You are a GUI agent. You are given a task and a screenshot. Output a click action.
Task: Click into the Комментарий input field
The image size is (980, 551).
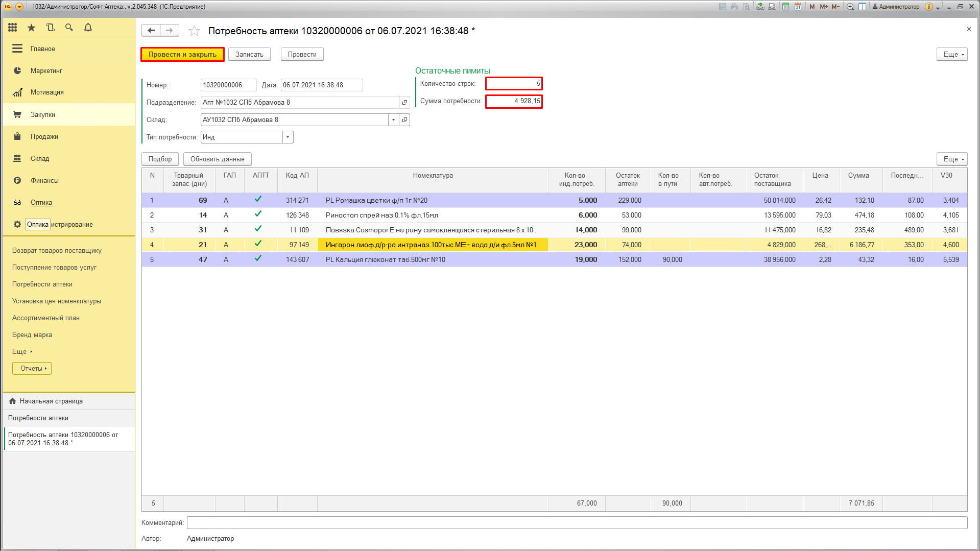point(577,522)
